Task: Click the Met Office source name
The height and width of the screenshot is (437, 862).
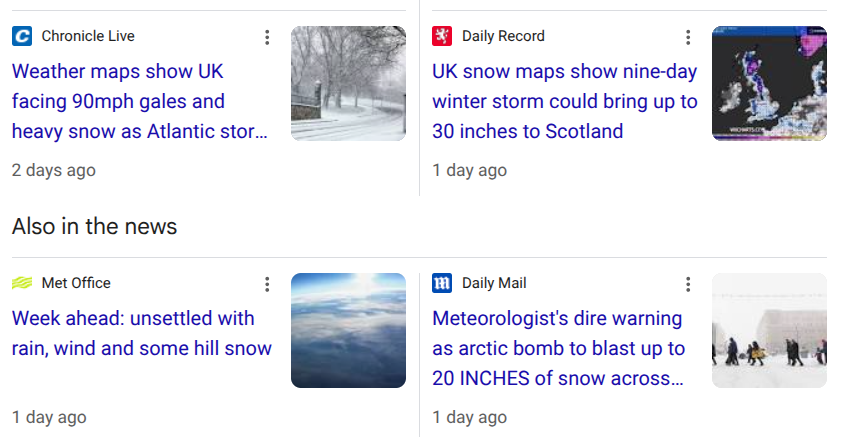Action: tap(76, 284)
